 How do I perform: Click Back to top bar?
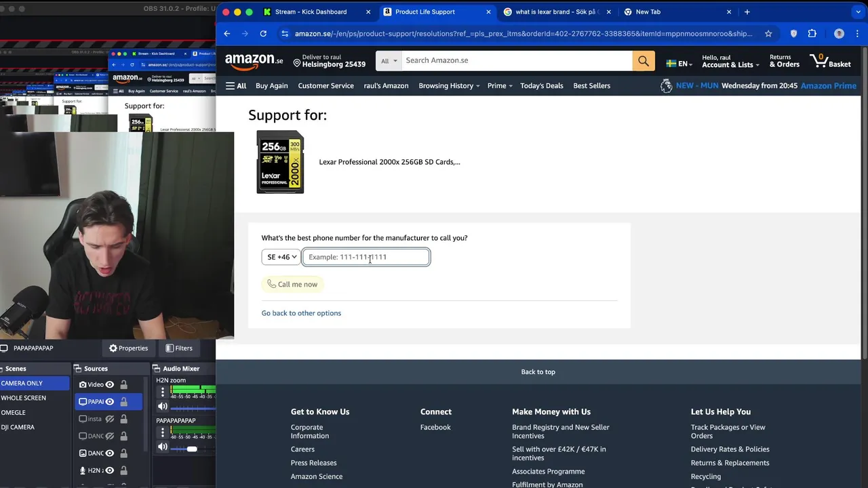pos(538,371)
